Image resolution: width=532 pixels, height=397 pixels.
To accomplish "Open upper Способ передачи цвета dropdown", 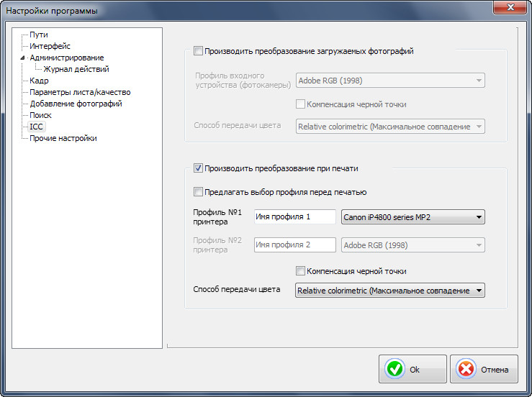I will 390,127.
